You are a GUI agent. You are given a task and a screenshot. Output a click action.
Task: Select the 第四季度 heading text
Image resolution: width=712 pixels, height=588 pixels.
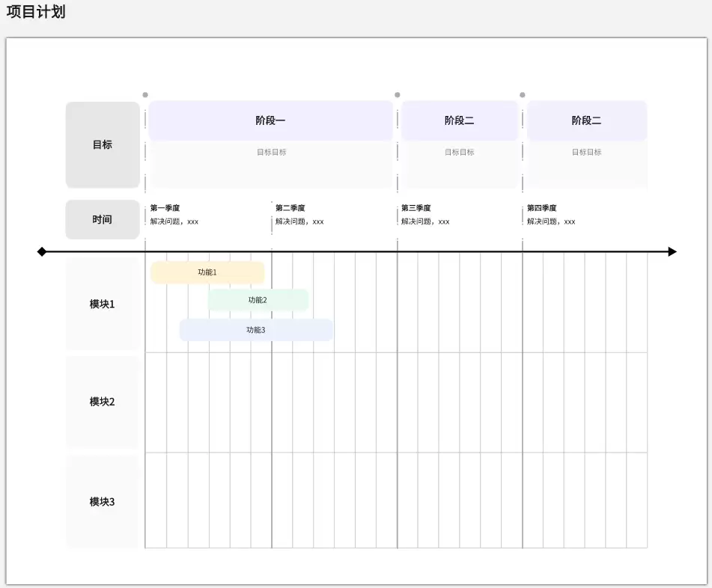[542, 208]
